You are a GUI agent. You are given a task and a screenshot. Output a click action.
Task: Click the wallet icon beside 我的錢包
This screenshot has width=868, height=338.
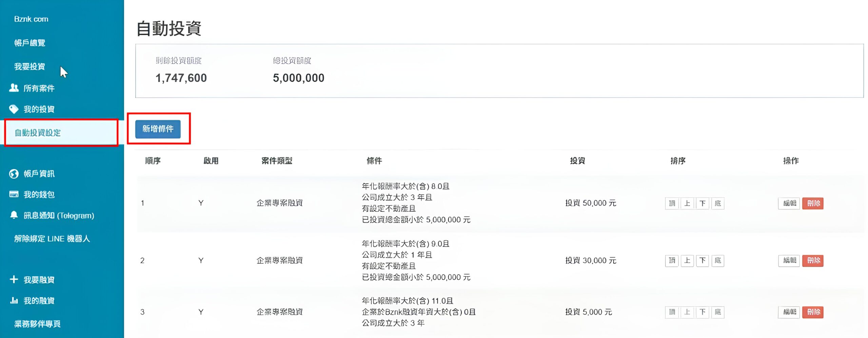tap(14, 194)
